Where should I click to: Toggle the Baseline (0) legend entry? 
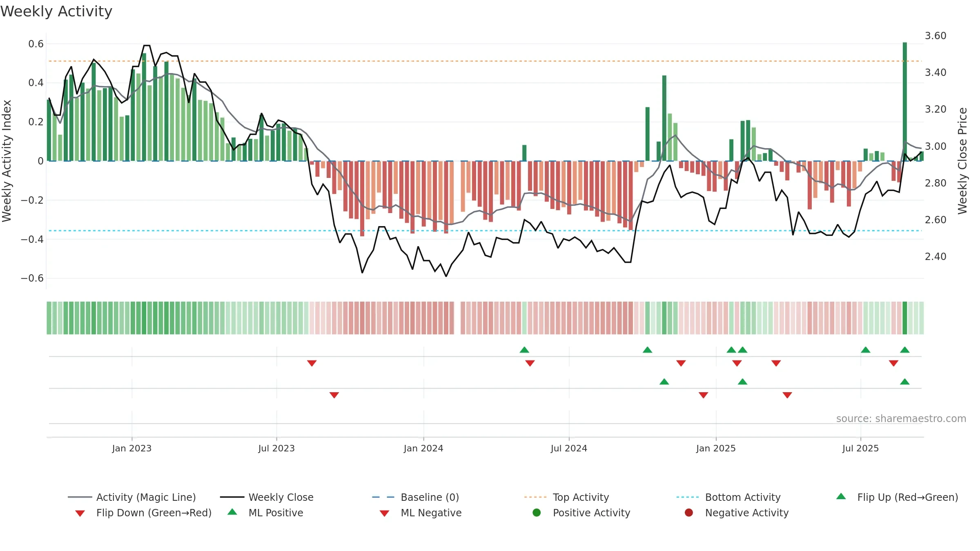click(416, 497)
